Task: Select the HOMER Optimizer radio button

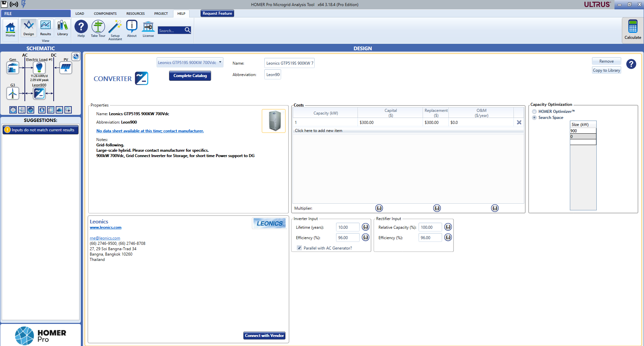Action: coord(534,112)
